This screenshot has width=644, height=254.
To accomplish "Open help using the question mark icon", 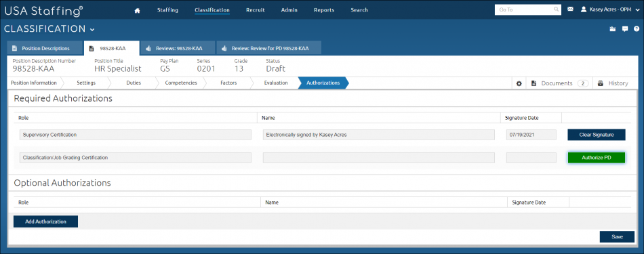I will (637, 29).
